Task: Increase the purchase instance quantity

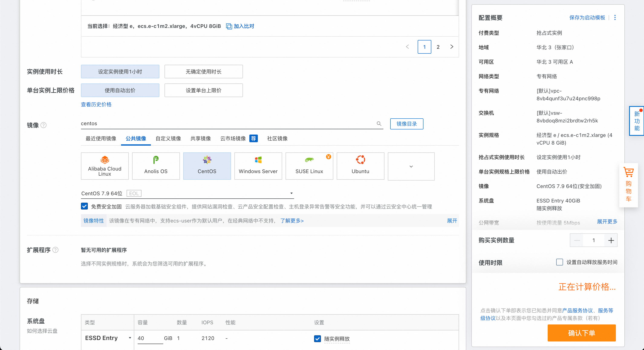Action: pyautogui.click(x=611, y=240)
